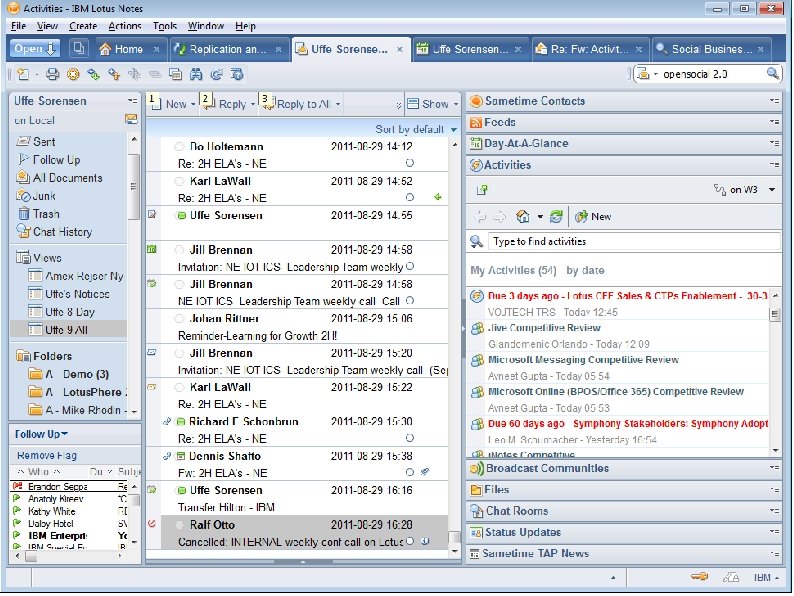Click New mail button

click(x=171, y=103)
